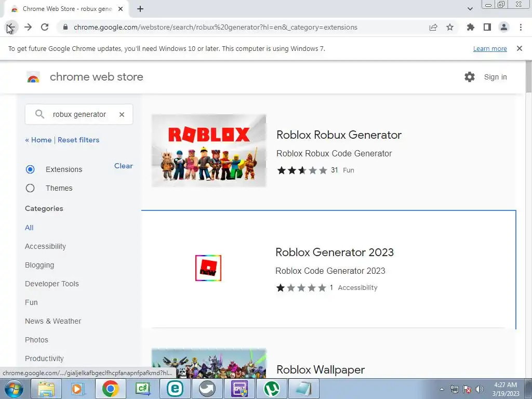This screenshot has height=399, width=532.
Task: Open Chrome's three-dot menu
Action: (521, 27)
